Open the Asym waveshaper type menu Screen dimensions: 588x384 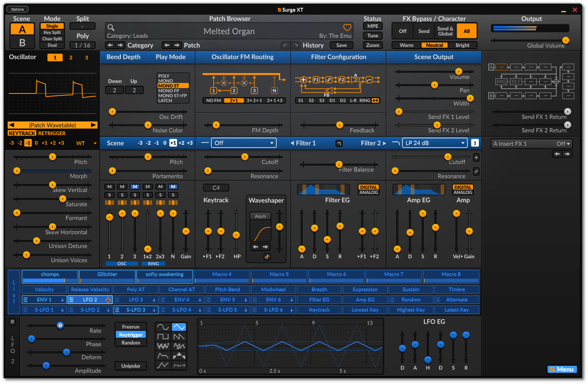click(260, 216)
